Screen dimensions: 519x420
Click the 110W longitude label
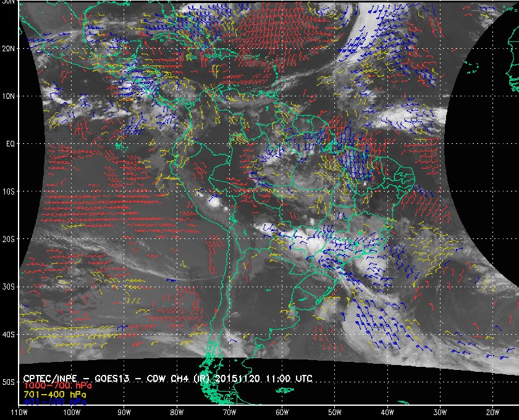(19, 413)
